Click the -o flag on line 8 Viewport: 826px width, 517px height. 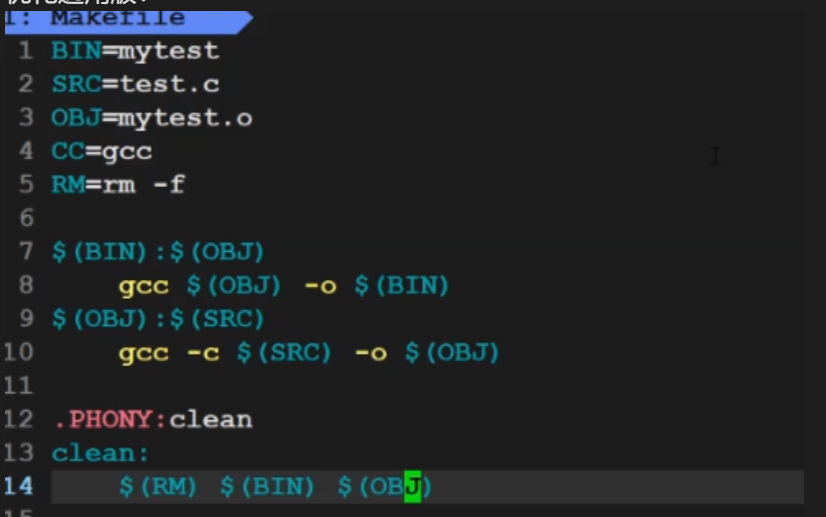tap(319, 286)
